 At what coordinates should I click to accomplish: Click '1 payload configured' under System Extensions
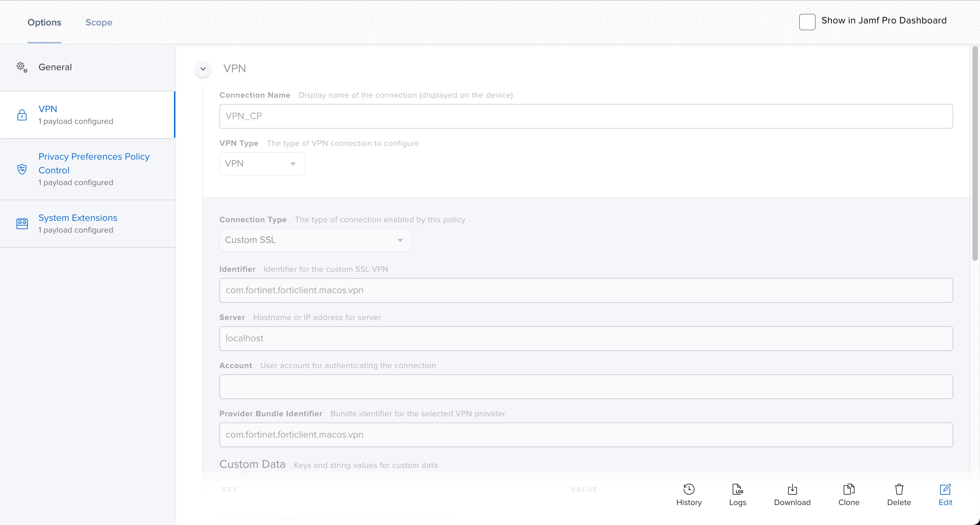click(76, 230)
